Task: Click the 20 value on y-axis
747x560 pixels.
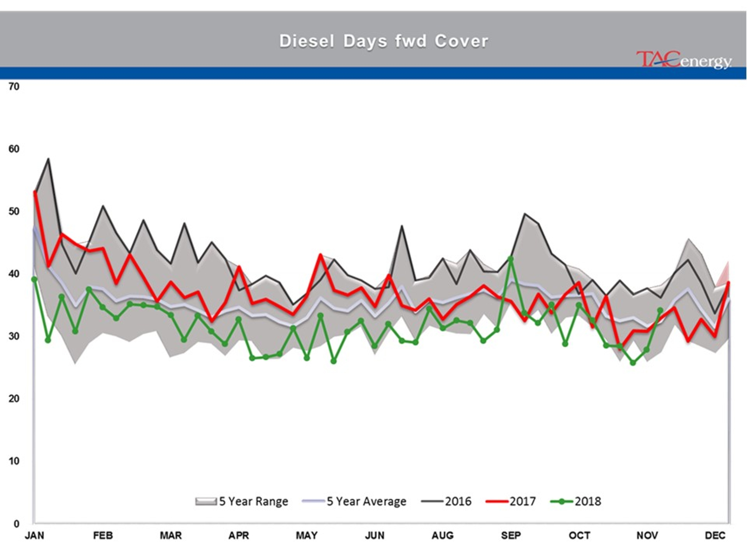Action: [x=14, y=399]
